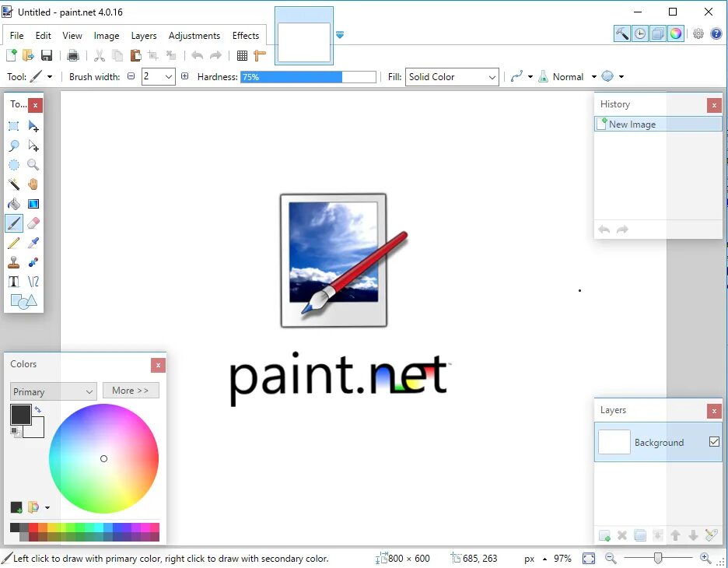Toggle the rulers icon

tap(260, 56)
